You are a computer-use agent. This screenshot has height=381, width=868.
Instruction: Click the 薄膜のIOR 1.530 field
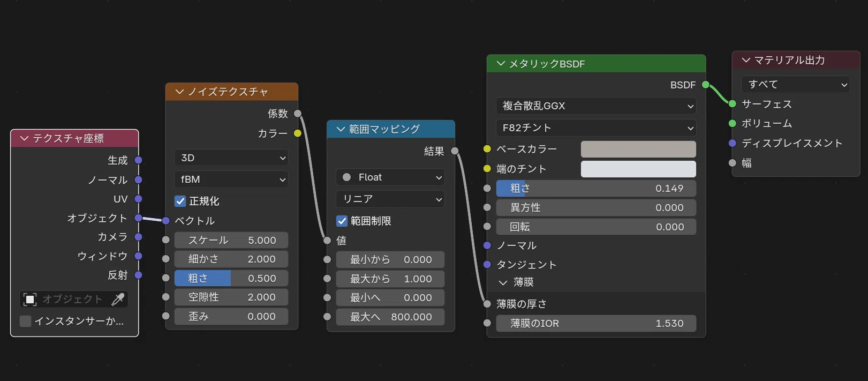[596, 323]
